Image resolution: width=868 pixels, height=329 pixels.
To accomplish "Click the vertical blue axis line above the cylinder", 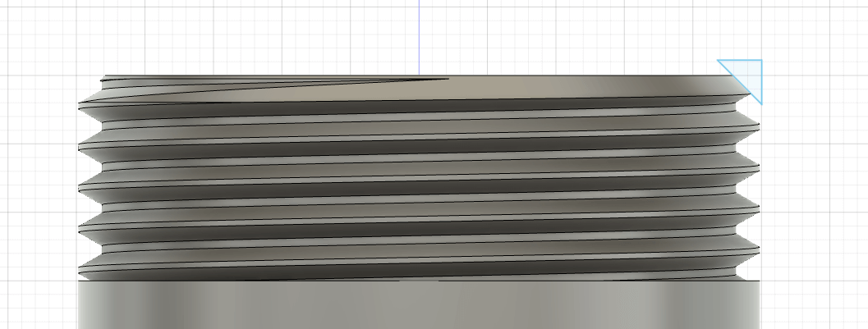I will (419, 36).
